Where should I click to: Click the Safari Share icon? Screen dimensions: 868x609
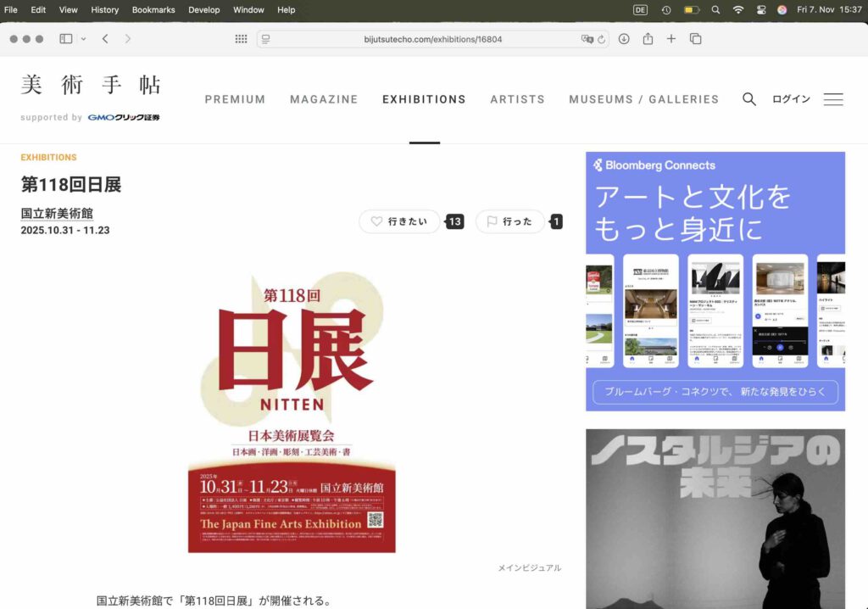coord(648,39)
